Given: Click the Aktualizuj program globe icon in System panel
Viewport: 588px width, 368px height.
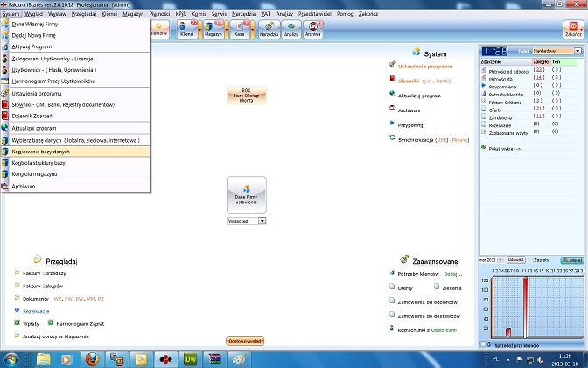Looking at the screenshot, I should pos(392,94).
